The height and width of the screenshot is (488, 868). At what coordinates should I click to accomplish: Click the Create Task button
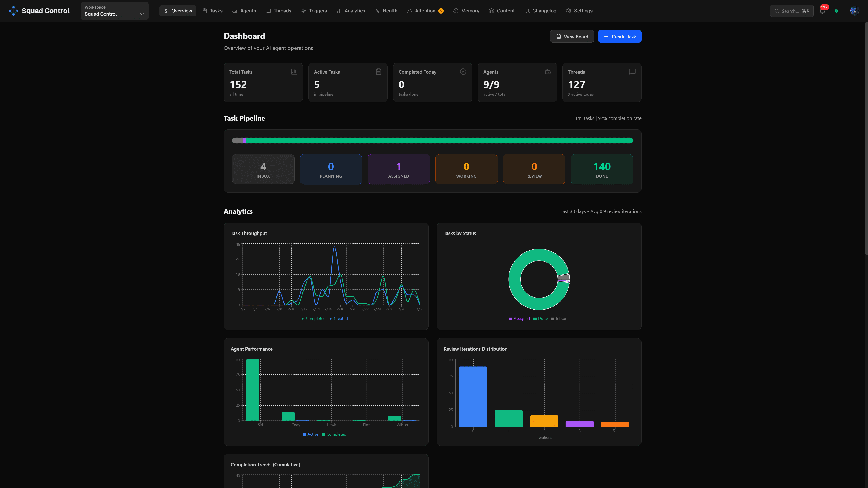tap(620, 36)
